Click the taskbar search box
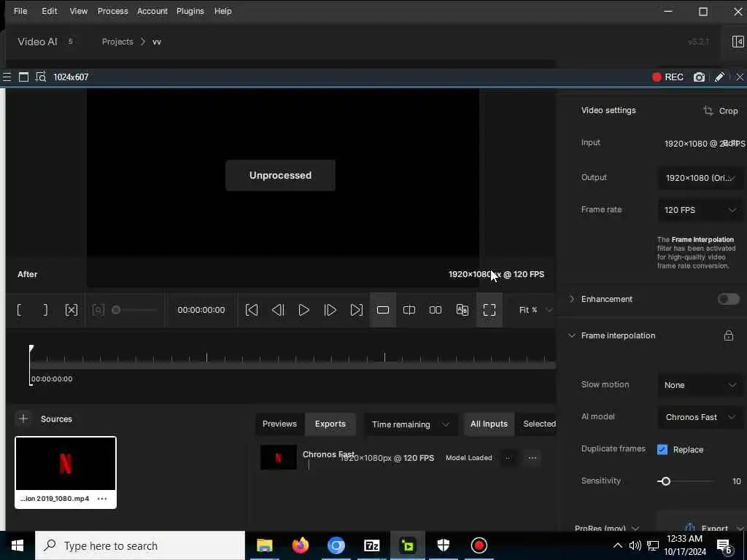Screen dimensions: 747x560 [x=140, y=545]
